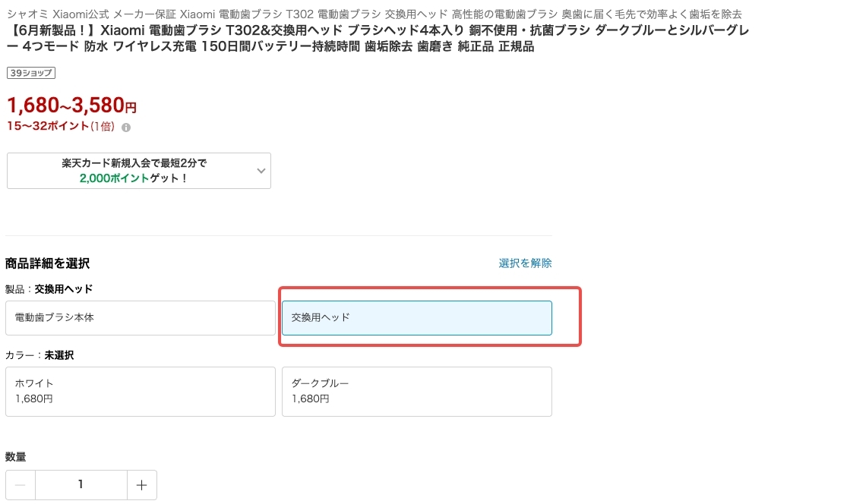850x504 pixels.
Task: Click the 1,680~3,580円 price text
Action: 71,106
